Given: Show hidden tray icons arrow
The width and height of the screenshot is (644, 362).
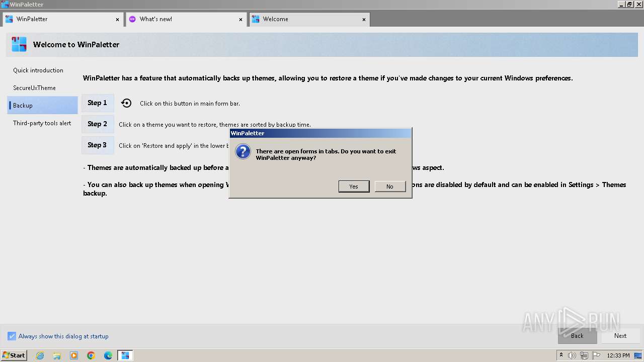Looking at the screenshot, I should point(561,355).
